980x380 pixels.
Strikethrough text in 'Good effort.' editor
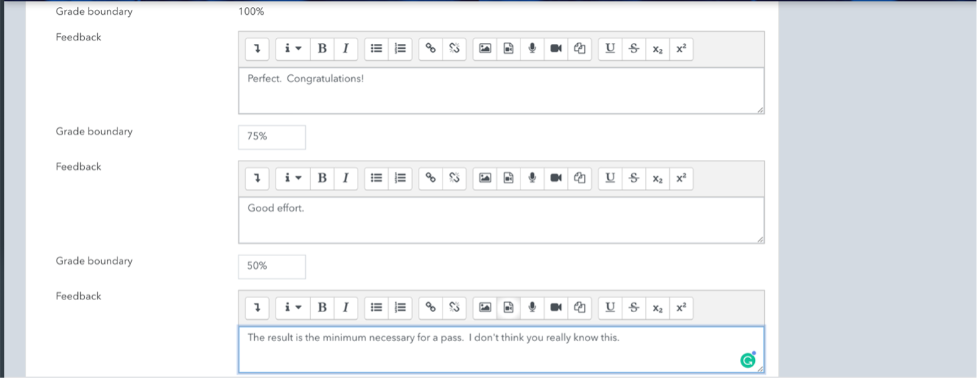634,178
